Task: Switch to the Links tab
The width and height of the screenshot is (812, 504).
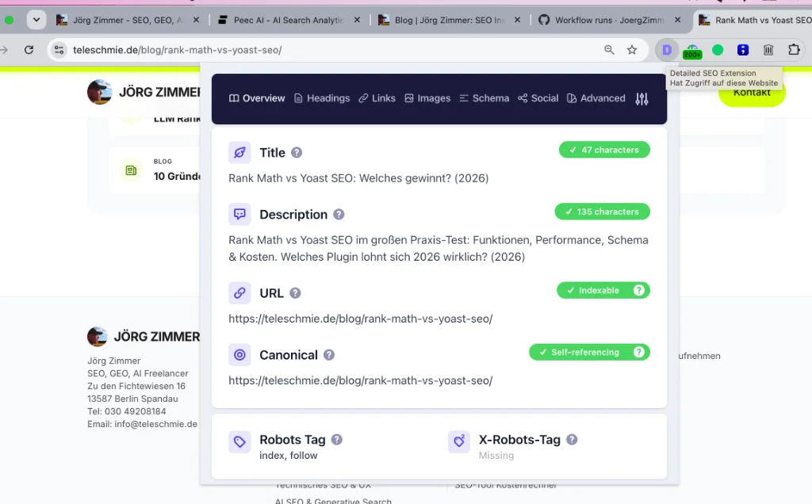Action: [377, 98]
